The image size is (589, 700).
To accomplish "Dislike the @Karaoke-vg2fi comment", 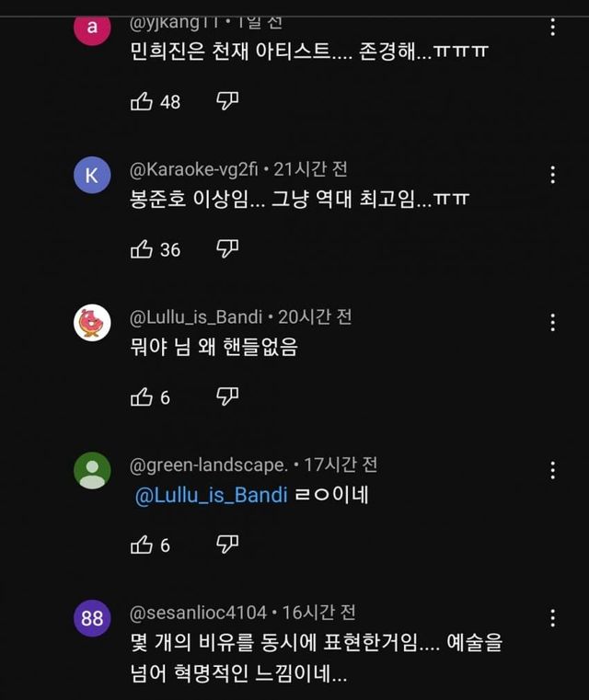I will pos(227,248).
